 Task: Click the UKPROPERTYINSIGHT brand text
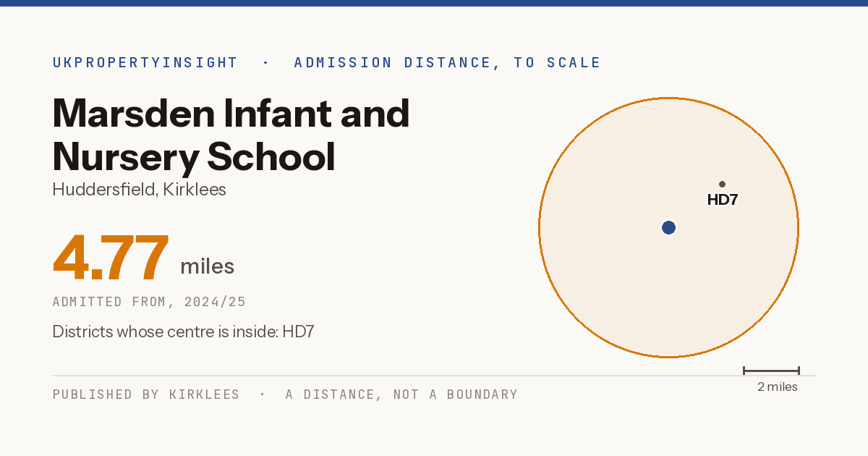(x=145, y=63)
